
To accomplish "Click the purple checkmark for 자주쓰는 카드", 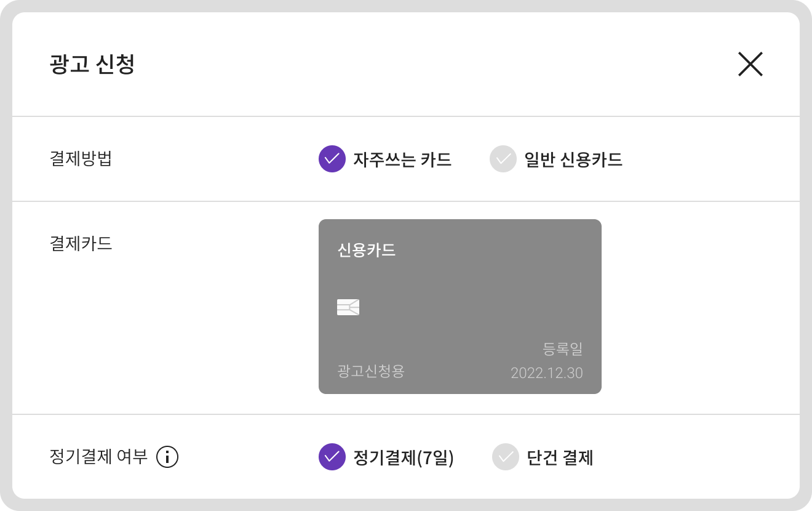I will [332, 159].
